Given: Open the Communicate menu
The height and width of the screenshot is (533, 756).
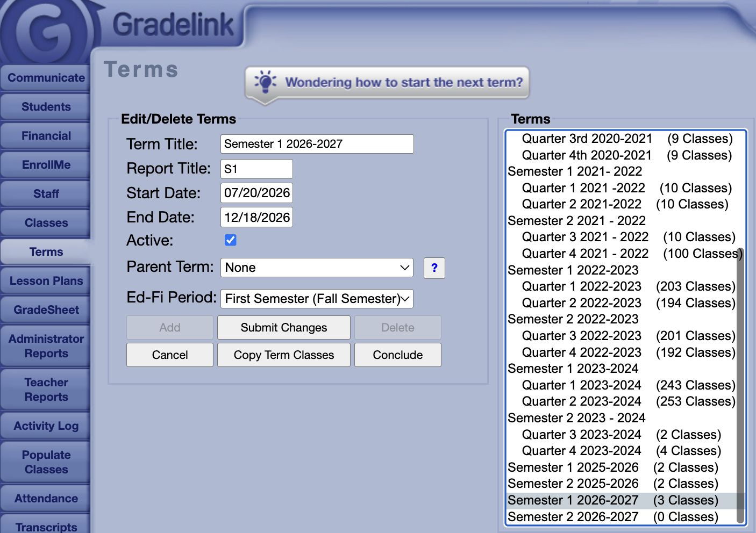Looking at the screenshot, I should 46,78.
